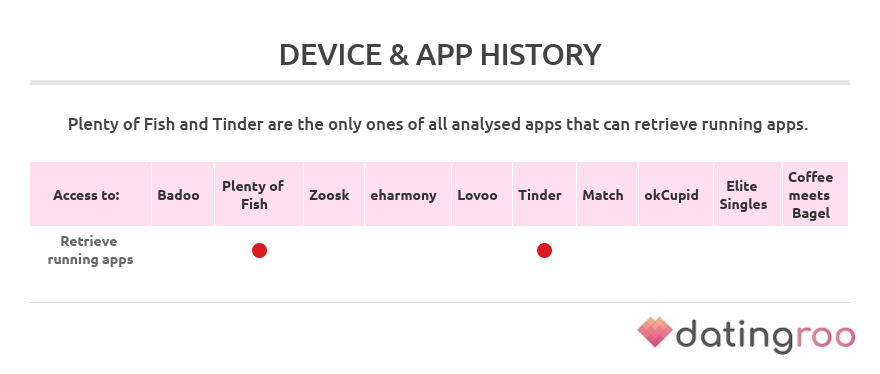This screenshot has width=880, height=374.
Task: Click the Coffee meets Bagel column header
Action: (811, 195)
